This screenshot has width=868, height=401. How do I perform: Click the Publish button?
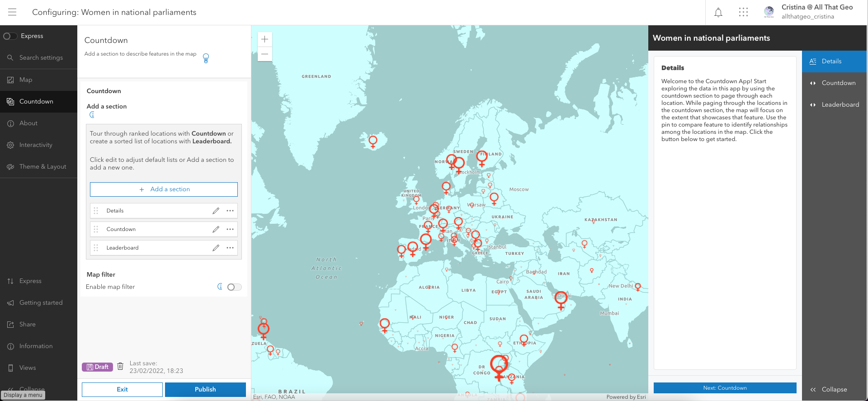205,390
